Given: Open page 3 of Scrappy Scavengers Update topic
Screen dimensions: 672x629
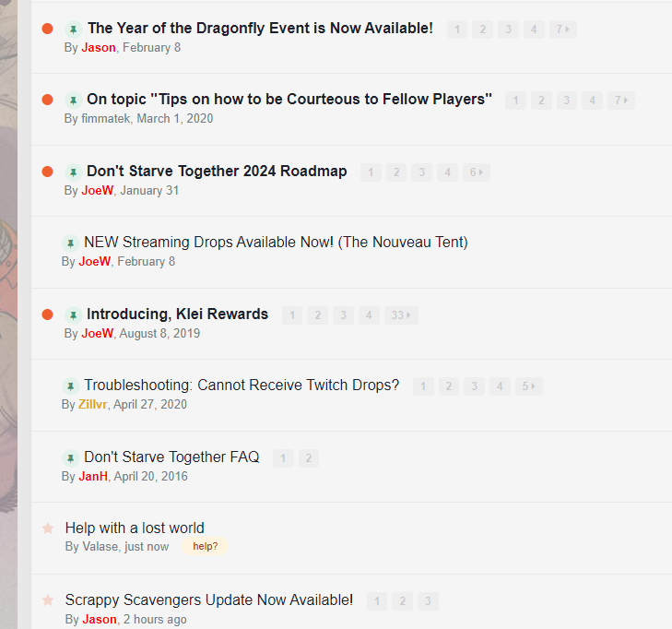Looking at the screenshot, I should pyautogui.click(x=428, y=601).
